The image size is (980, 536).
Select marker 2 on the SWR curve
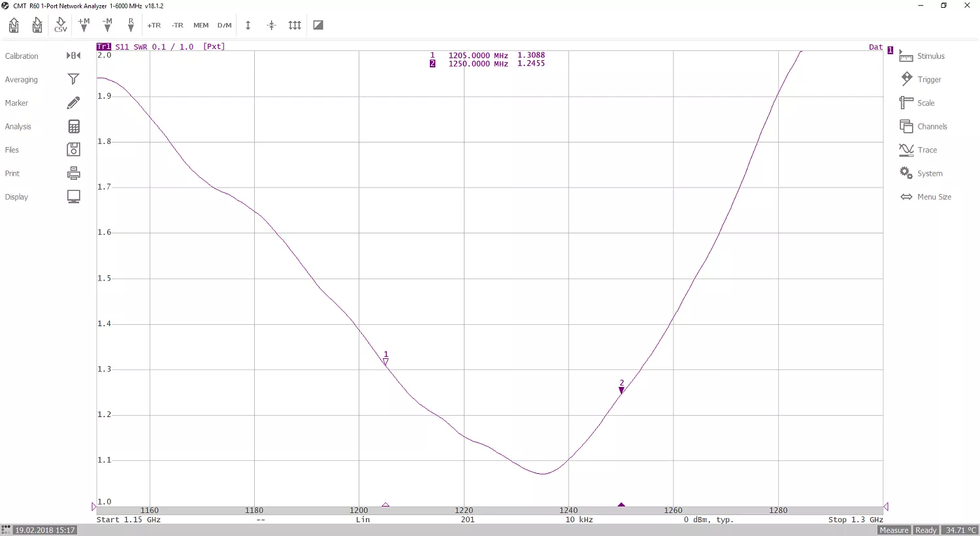[621, 387]
